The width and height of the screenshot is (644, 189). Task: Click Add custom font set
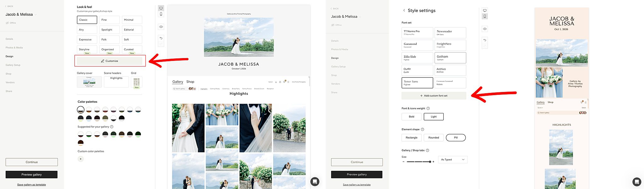[434, 96]
